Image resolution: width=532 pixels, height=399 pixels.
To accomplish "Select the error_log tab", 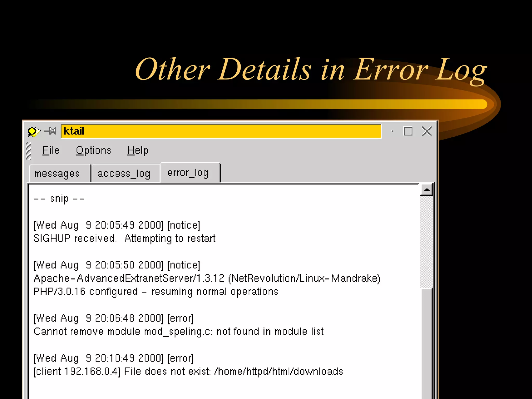I will point(190,172).
